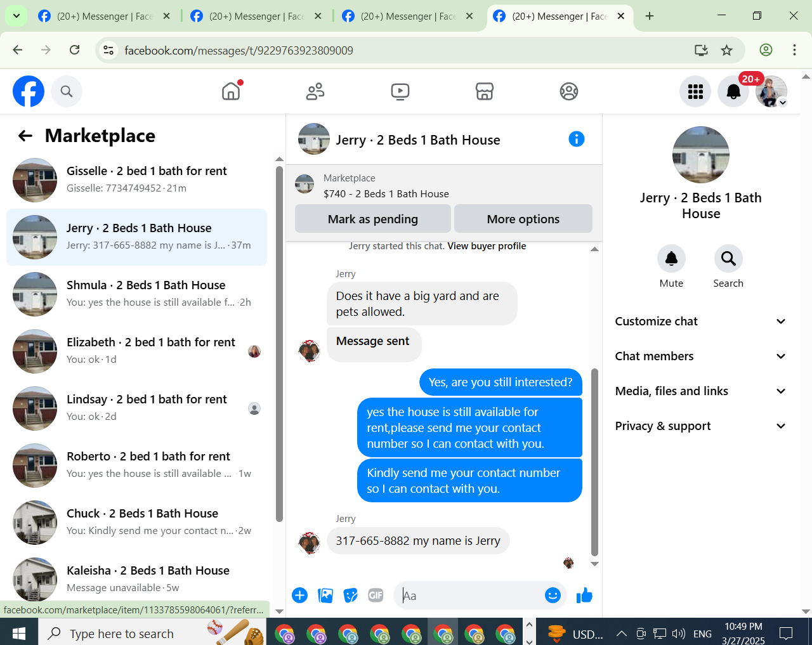812x645 pixels.
Task: Open the taskbar volume control
Action: pos(679,634)
